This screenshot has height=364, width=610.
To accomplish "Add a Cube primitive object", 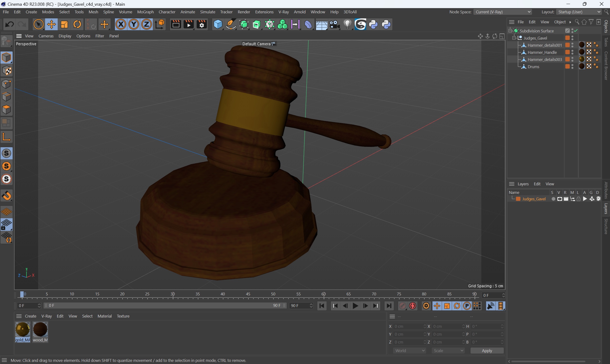I will point(218,24).
